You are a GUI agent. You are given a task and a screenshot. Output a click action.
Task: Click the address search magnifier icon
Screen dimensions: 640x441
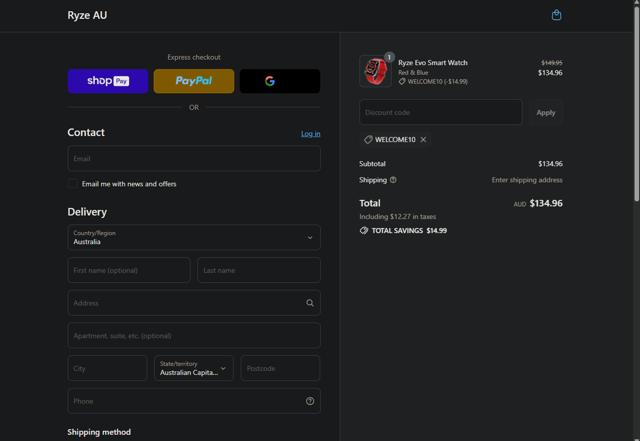pyautogui.click(x=310, y=303)
